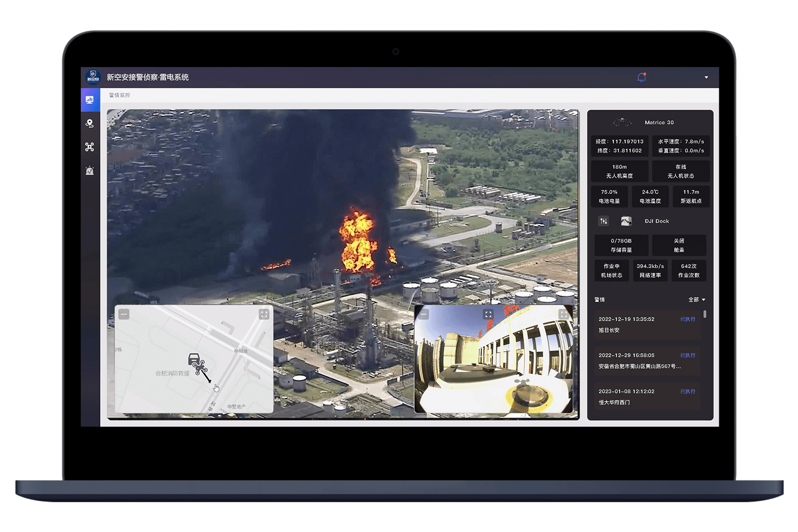This screenshot has height=532, width=798.
Task: Click the DJI Dock device image icon
Action: pos(626,221)
